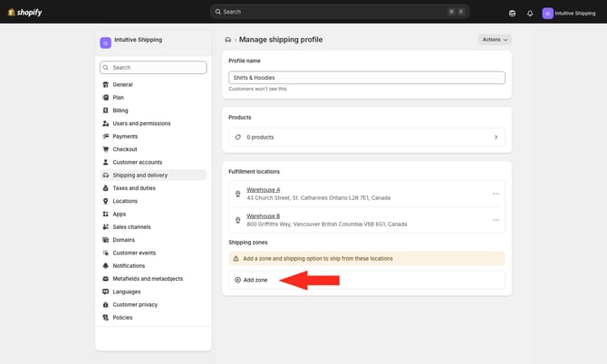The width and height of the screenshot is (607, 364).
Task: Click the Metafields and metaobjects icon
Action: (105, 279)
